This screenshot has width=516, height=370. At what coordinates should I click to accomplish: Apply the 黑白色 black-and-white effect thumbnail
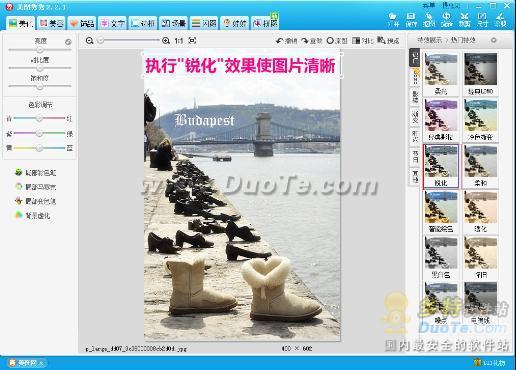(441, 258)
